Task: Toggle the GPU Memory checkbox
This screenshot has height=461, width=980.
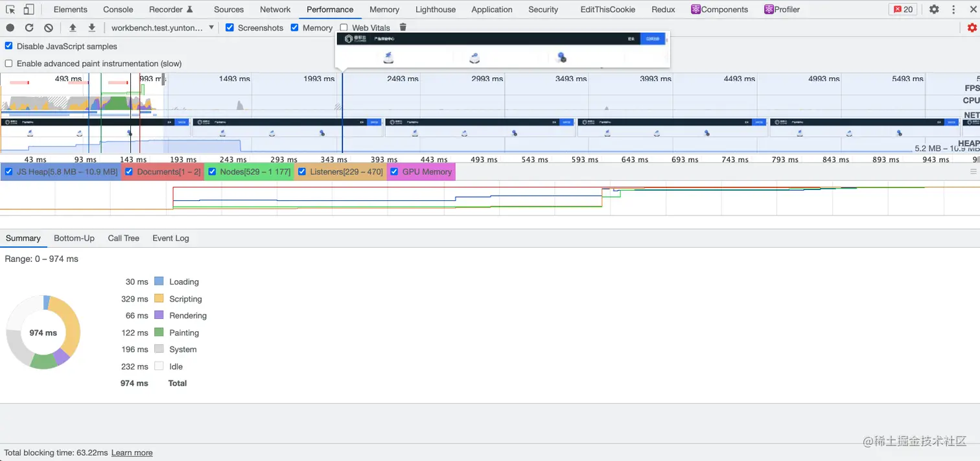Action: (x=394, y=172)
